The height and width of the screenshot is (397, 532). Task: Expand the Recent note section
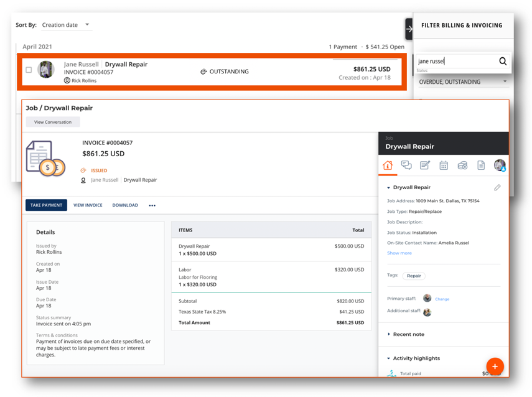click(x=388, y=334)
